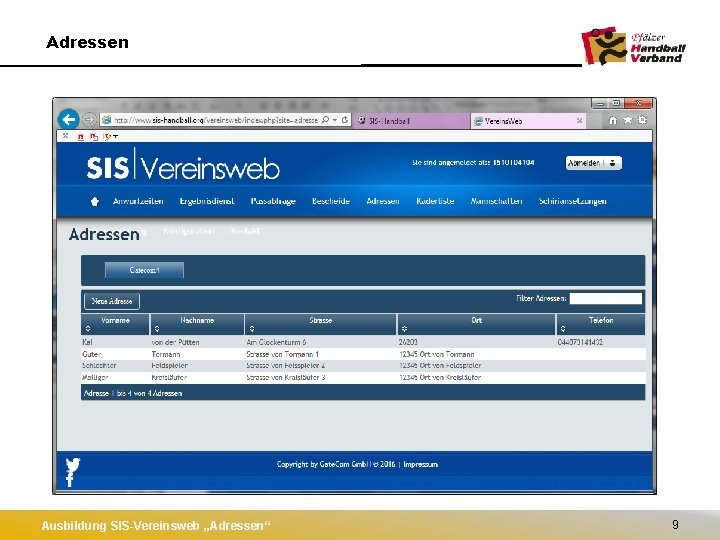Open the Facebook icon in footer

point(70,480)
